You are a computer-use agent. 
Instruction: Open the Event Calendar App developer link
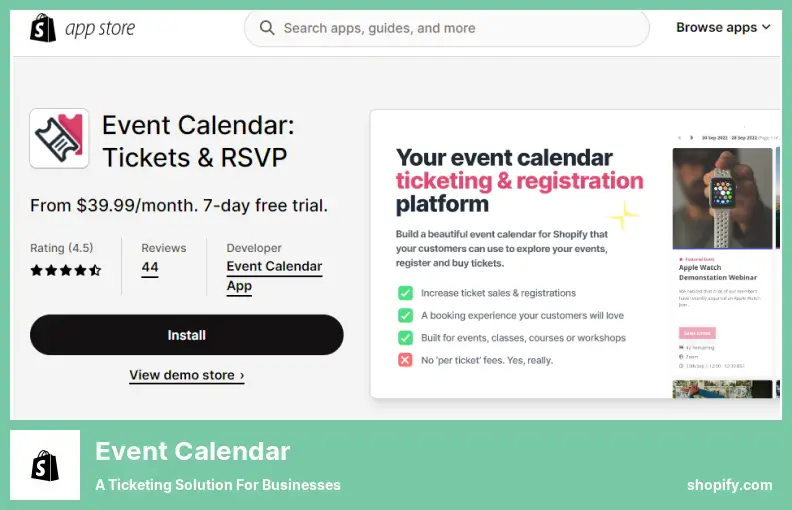273,276
